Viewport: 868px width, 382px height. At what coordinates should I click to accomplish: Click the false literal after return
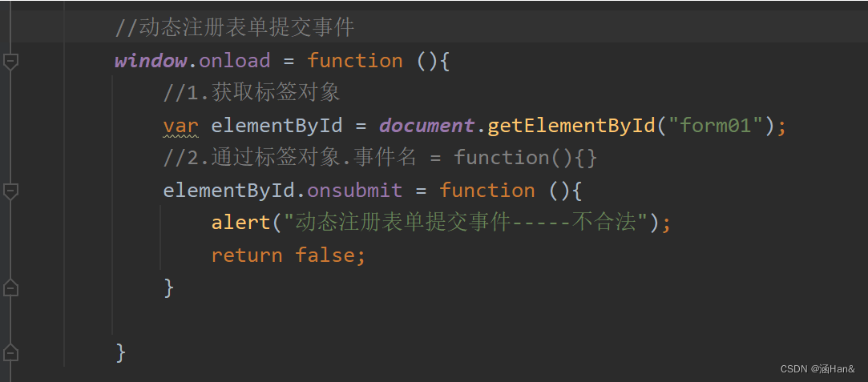pos(325,255)
